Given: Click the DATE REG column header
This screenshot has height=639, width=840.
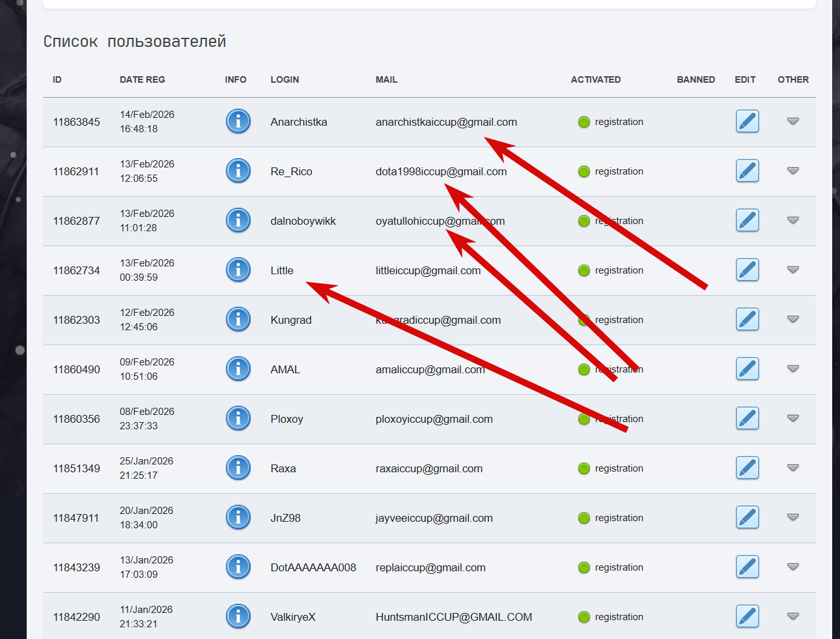Looking at the screenshot, I should point(143,79).
